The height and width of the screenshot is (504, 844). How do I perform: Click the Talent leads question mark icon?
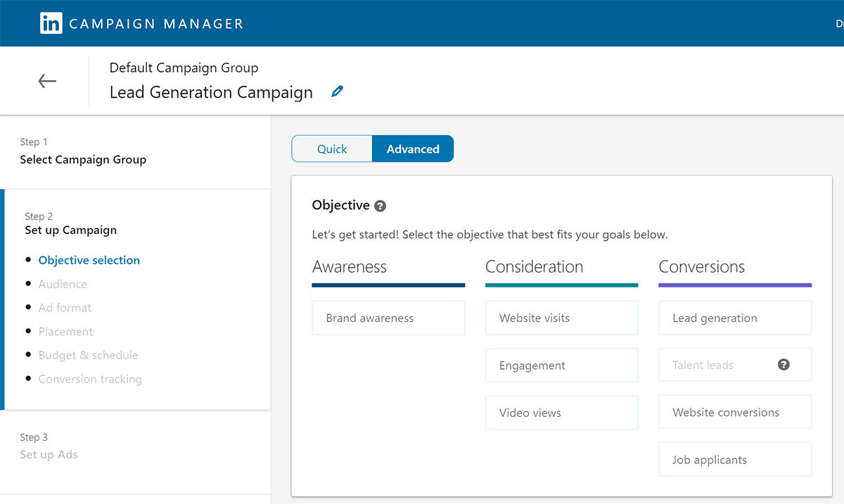click(x=784, y=364)
